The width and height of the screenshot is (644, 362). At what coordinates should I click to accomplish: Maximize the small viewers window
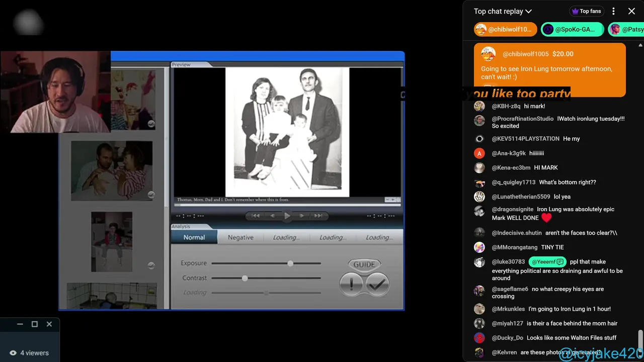[35, 324]
